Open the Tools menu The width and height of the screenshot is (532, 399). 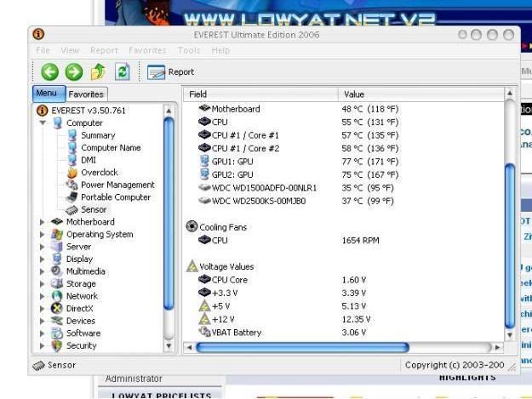click(x=189, y=51)
